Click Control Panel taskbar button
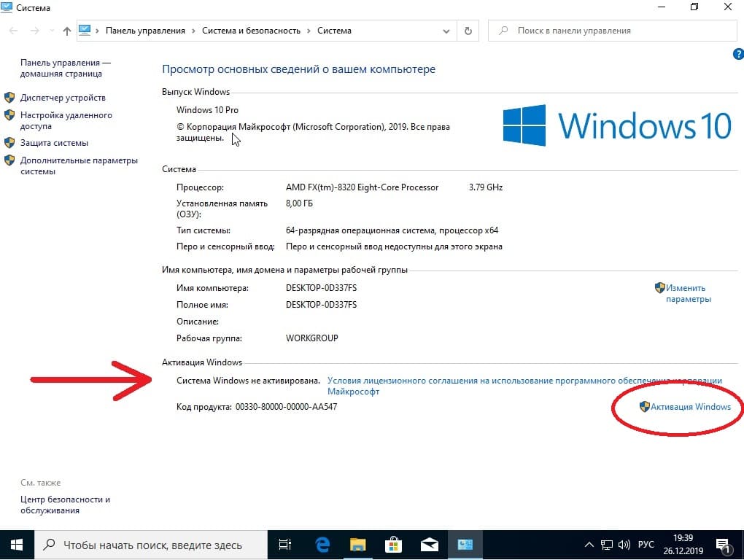The width and height of the screenshot is (744, 560). click(465, 545)
